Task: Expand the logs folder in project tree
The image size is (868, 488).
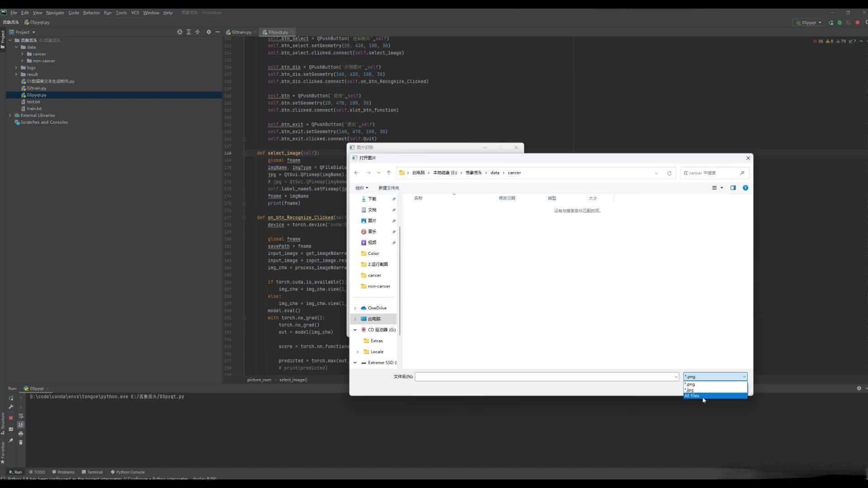Action: click(16, 68)
